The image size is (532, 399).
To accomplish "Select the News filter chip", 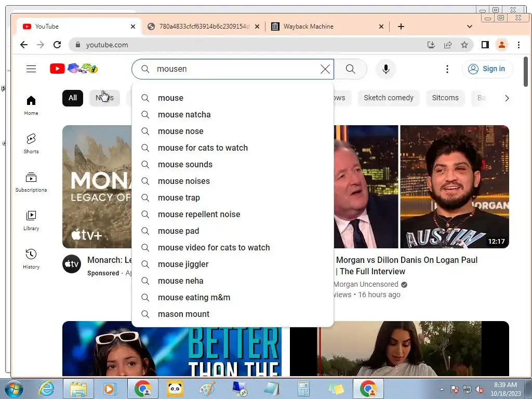I will 104,98.
